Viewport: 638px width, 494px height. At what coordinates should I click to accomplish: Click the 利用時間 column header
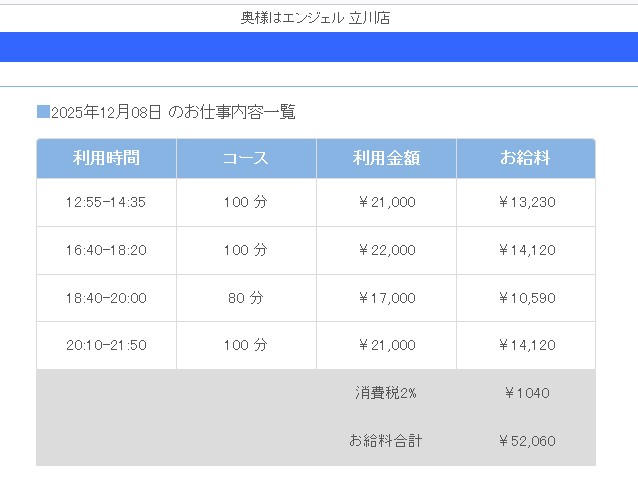click(x=106, y=158)
